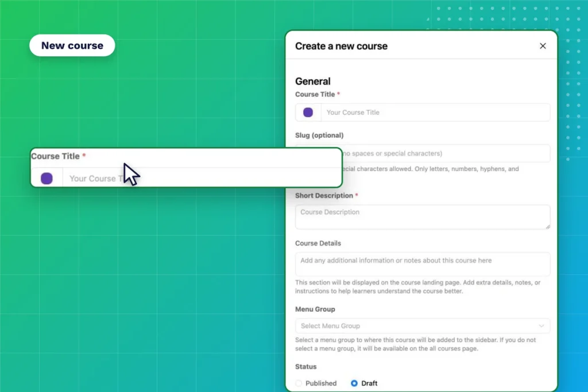This screenshot has height=392, width=588.
Task: Open the Select Menu Group dropdown
Action: pos(423,325)
